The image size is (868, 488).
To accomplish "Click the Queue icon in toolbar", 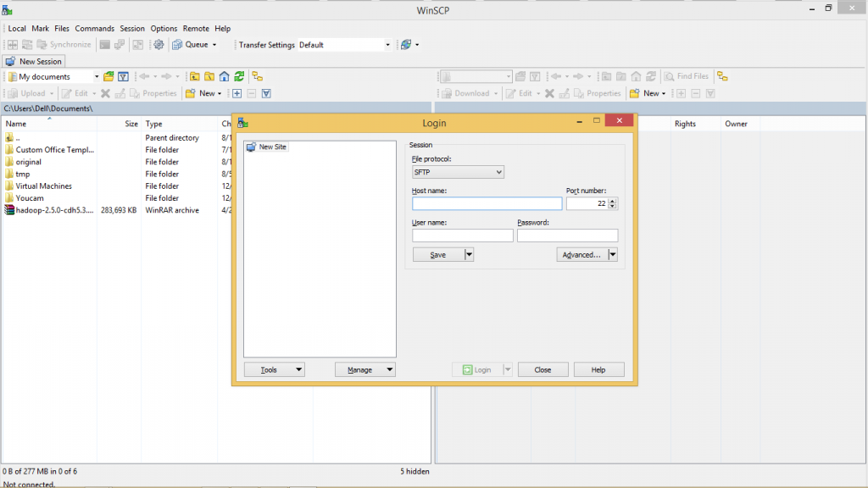I will 177,45.
